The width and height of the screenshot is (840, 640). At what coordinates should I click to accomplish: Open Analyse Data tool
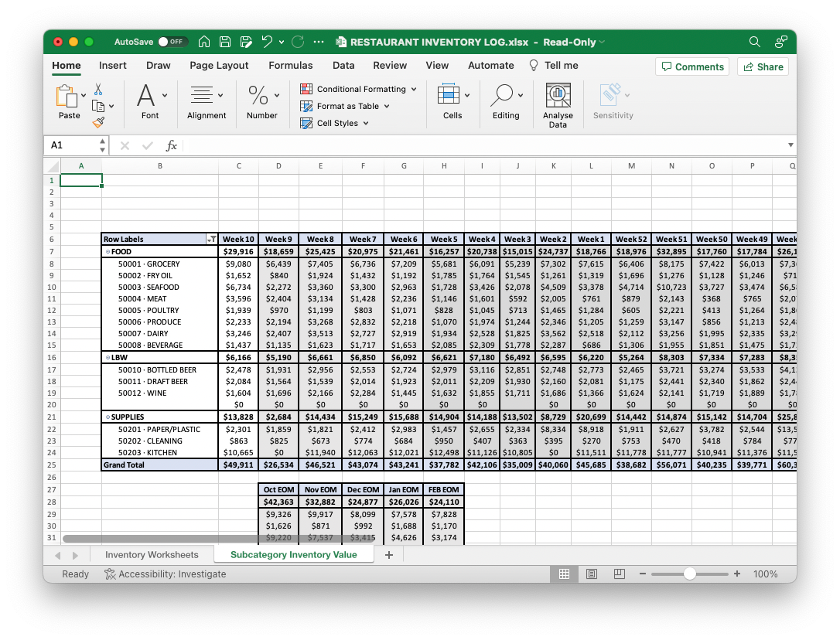558,104
